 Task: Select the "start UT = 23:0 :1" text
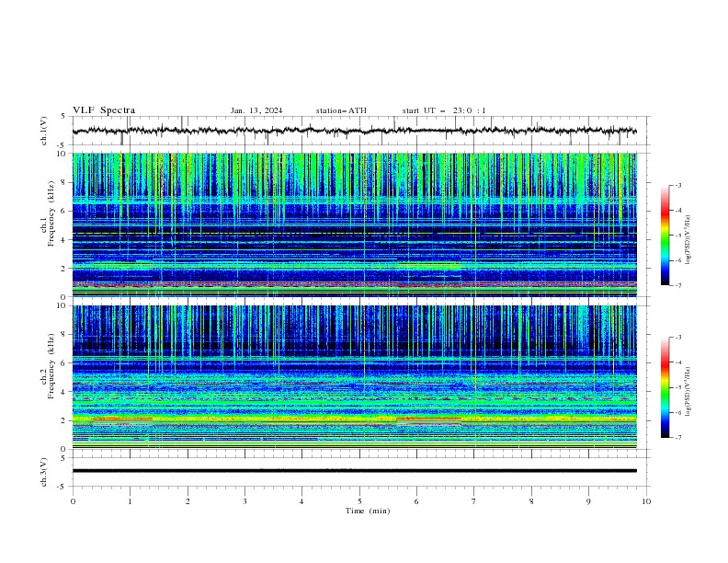444,110
